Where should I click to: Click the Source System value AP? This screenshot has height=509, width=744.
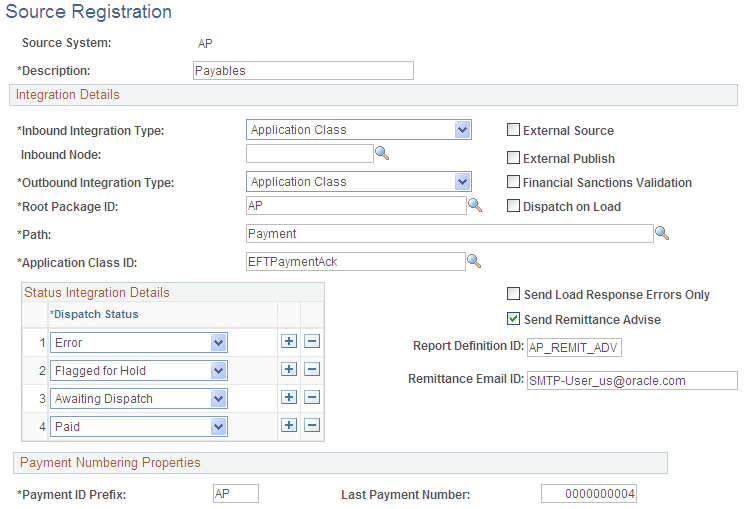[x=205, y=44]
